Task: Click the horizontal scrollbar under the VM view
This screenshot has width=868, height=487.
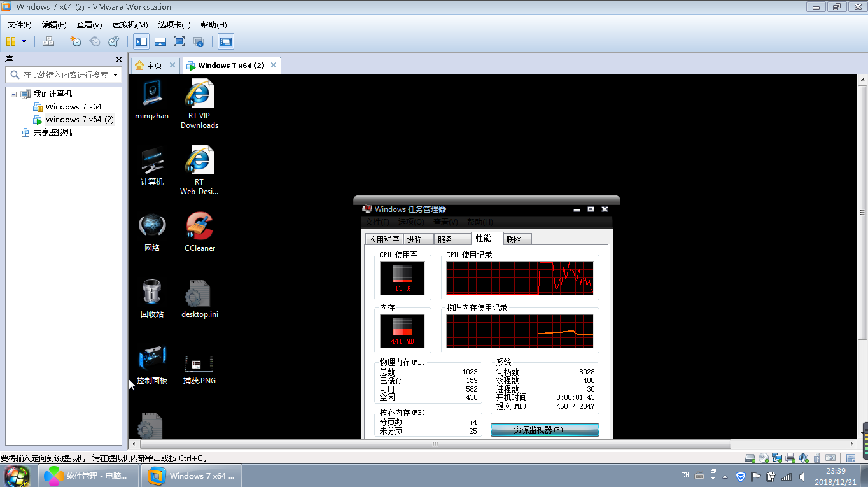Action: (x=435, y=444)
